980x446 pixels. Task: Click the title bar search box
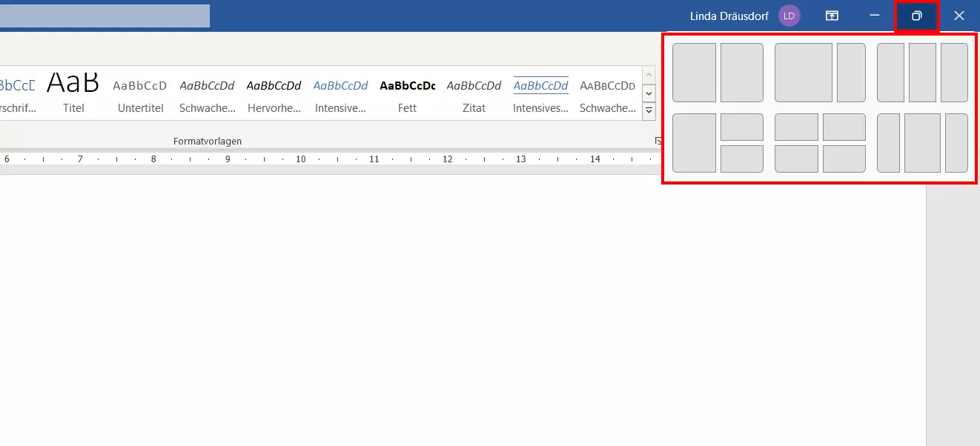click(105, 16)
